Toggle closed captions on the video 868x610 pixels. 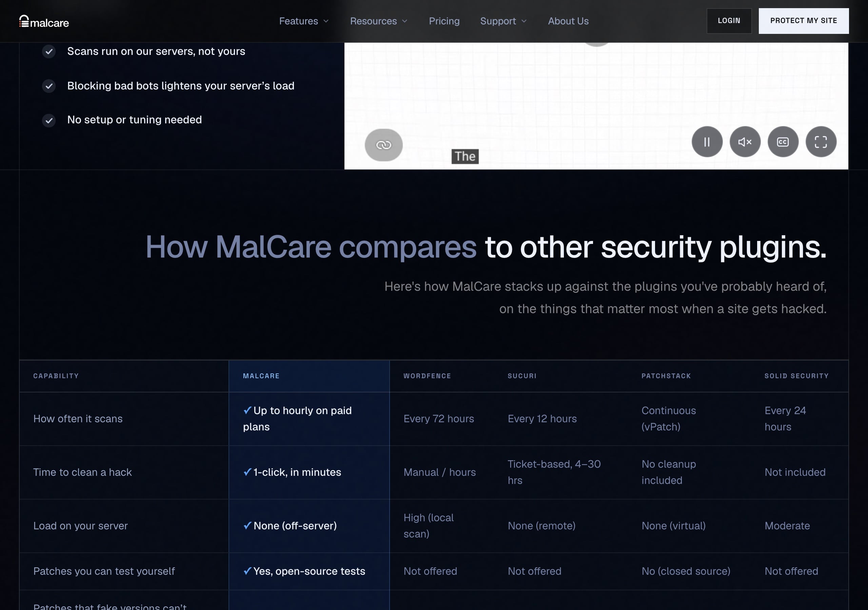[x=783, y=142]
